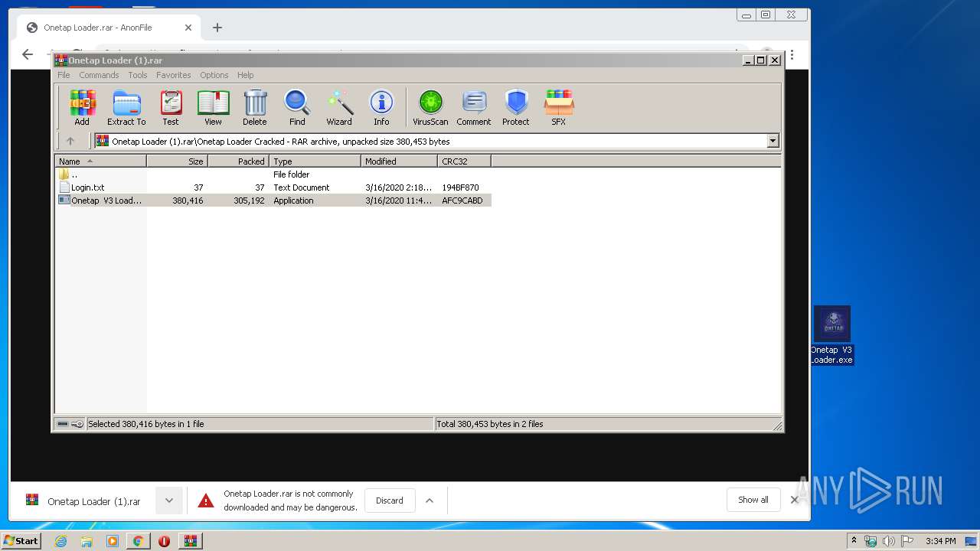Image resolution: width=980 pixels, height=551 pixels.
Task: Click the Protect shield icon
Action: click(516, 107)
